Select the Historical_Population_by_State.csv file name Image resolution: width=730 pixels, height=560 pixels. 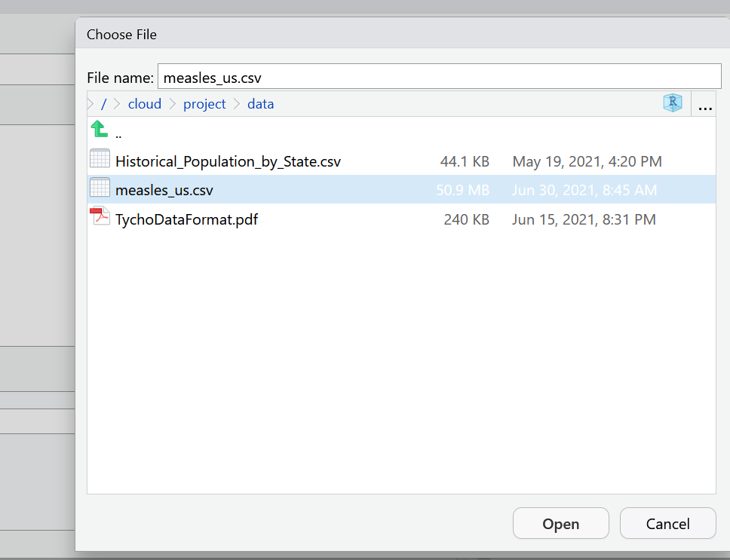228,161
